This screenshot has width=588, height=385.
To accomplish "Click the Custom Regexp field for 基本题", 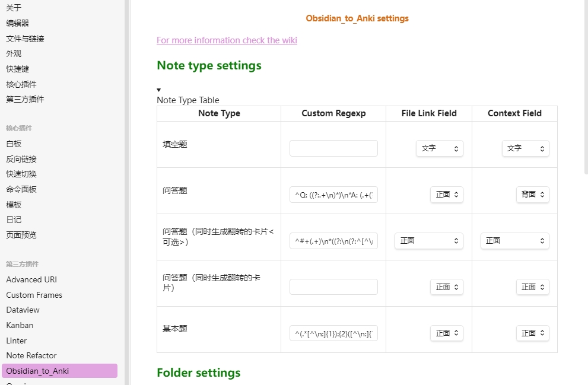I will [333, 333].
